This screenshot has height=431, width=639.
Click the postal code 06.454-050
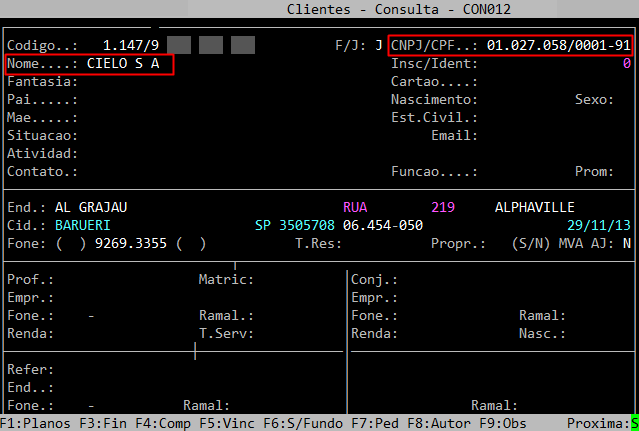[382, 225]
